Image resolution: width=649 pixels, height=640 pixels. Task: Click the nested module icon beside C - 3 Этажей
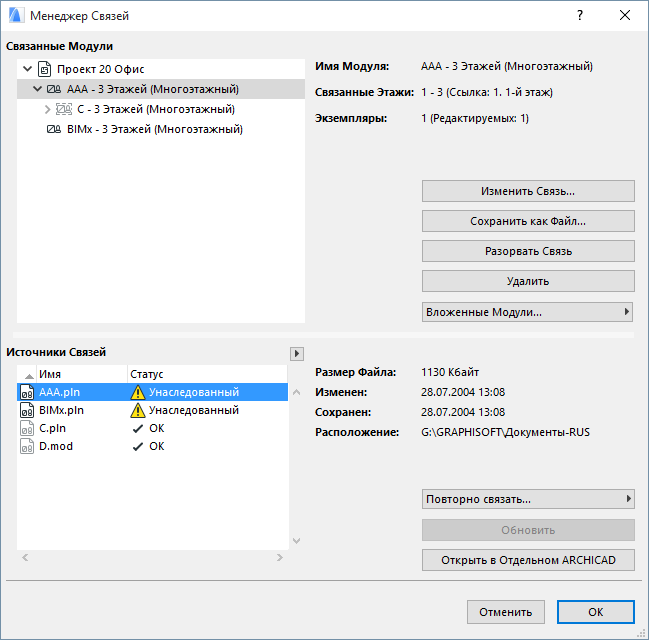64,109
